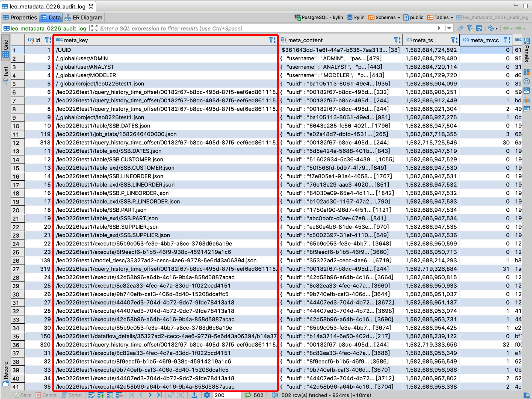This screenshot has height=399, width=532.
Task: Click the meta_ts column header
Action: tap(423, 40)
